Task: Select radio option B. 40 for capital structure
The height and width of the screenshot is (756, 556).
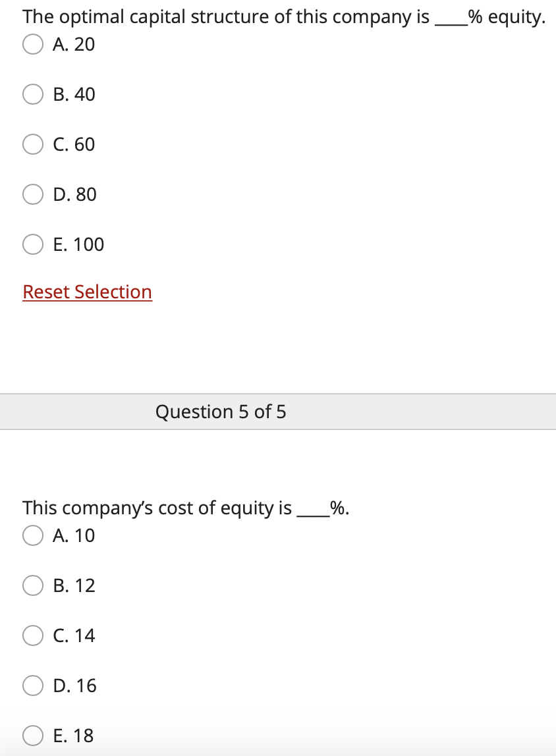Action: 32,94
